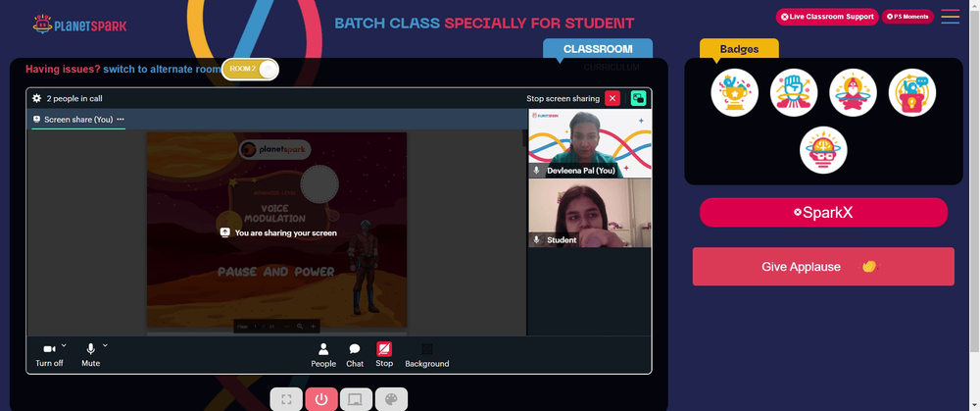Open the Badges tab
The image size is (980, 411).
pos(739,49)
